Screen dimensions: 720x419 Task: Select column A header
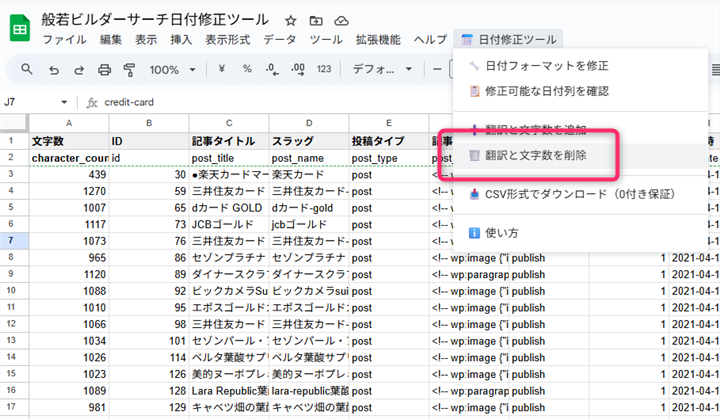click(x=69, y=123)
